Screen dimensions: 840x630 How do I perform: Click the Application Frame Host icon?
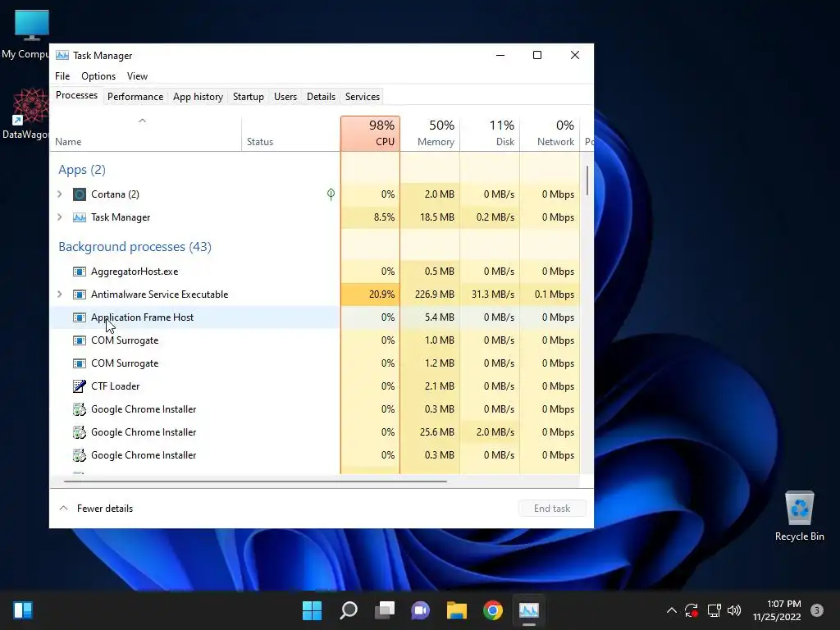pos(80,317)
